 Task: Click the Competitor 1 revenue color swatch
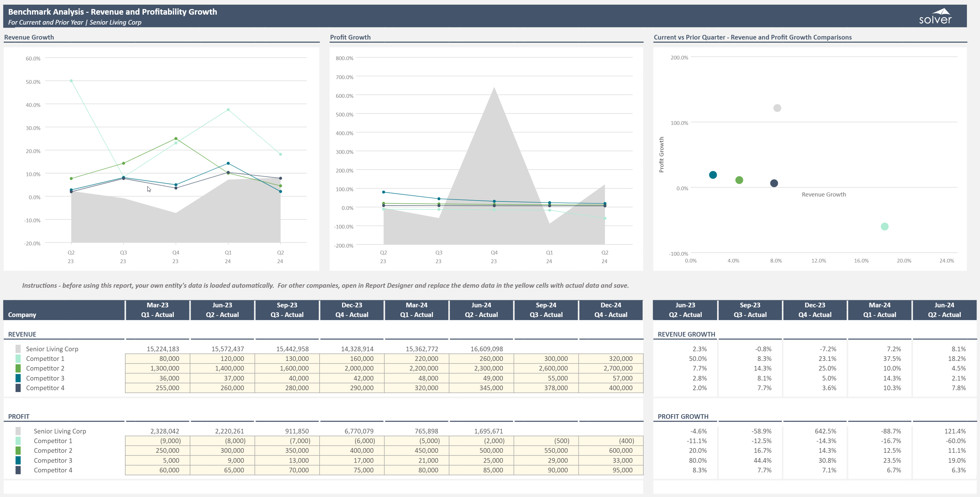click(x=18, y=359)
